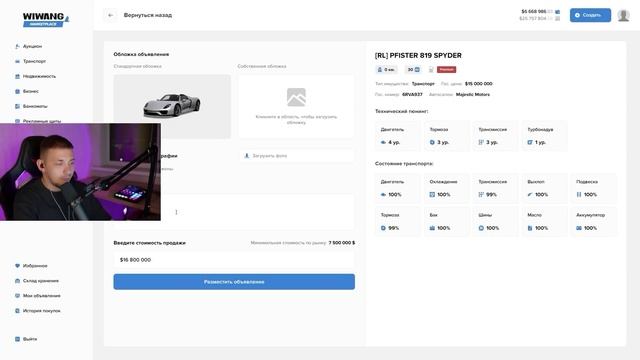This screenshot has width=640, height=360.
Task: Click the Обложка объявления heading
Action: click(x=141, y=54)
